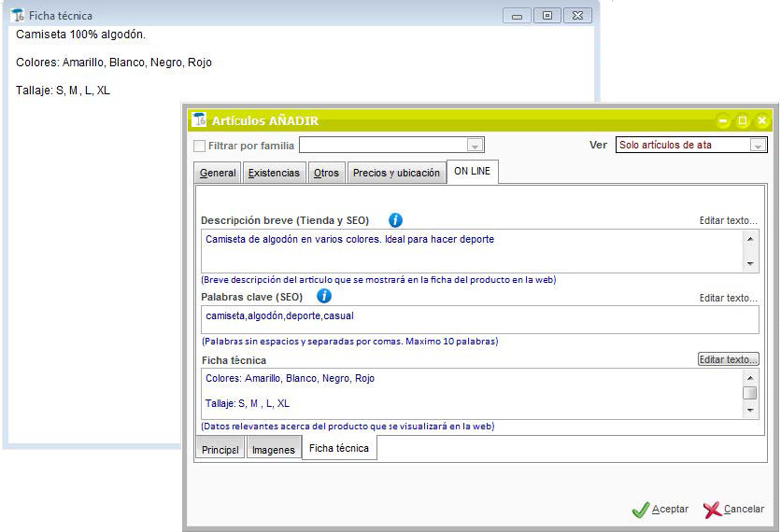Open the Otros tab
The width and height of the screenshot is (781, 532).
(x=326, y=173)
